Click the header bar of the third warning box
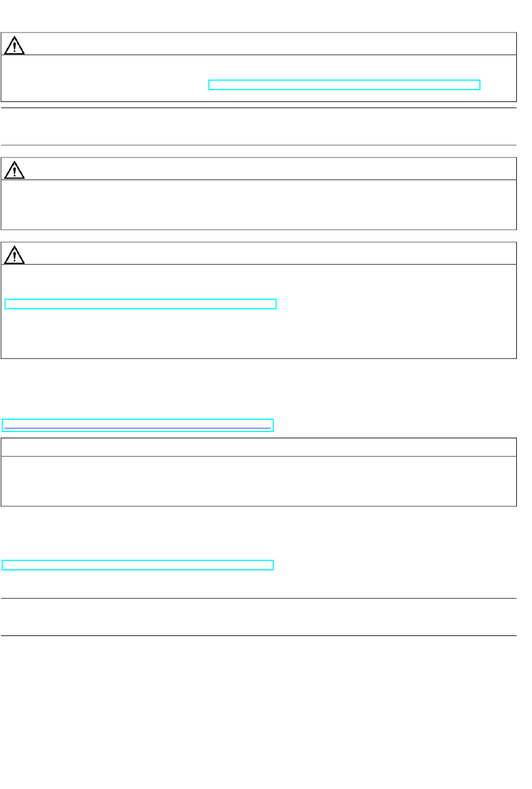Viewport: 532px width, 789px height. 259,253
